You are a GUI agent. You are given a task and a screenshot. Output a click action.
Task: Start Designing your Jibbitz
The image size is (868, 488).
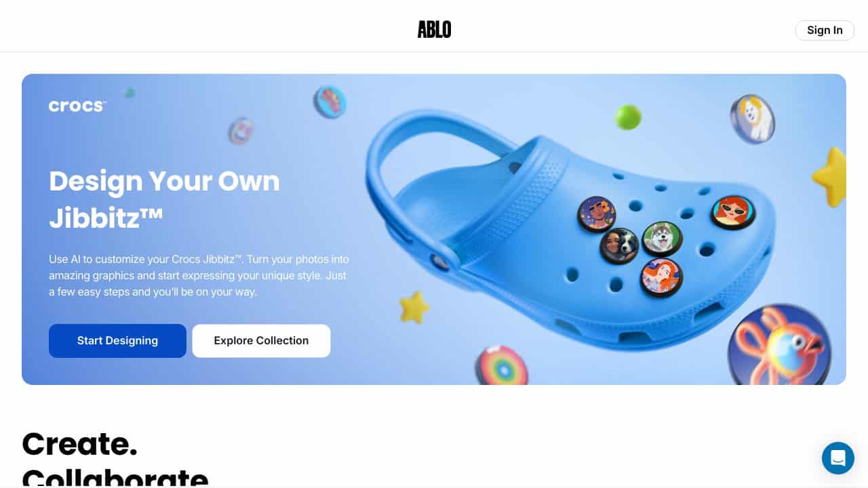(117, 341)
